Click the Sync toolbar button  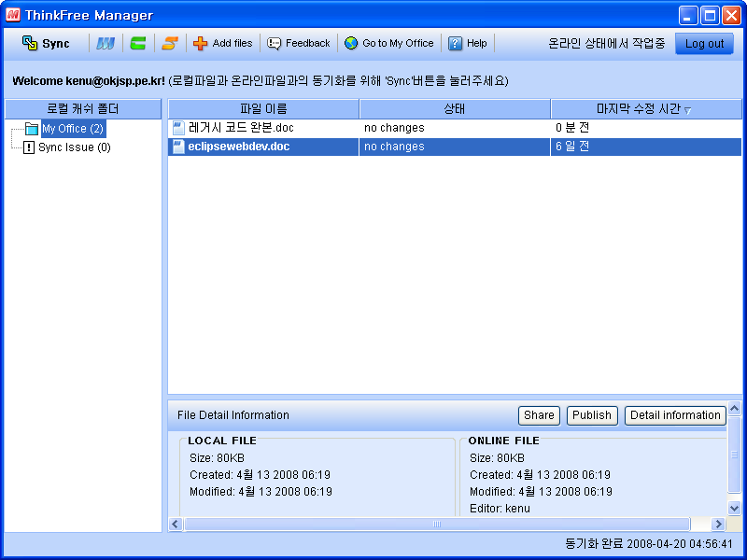[46, 43]
